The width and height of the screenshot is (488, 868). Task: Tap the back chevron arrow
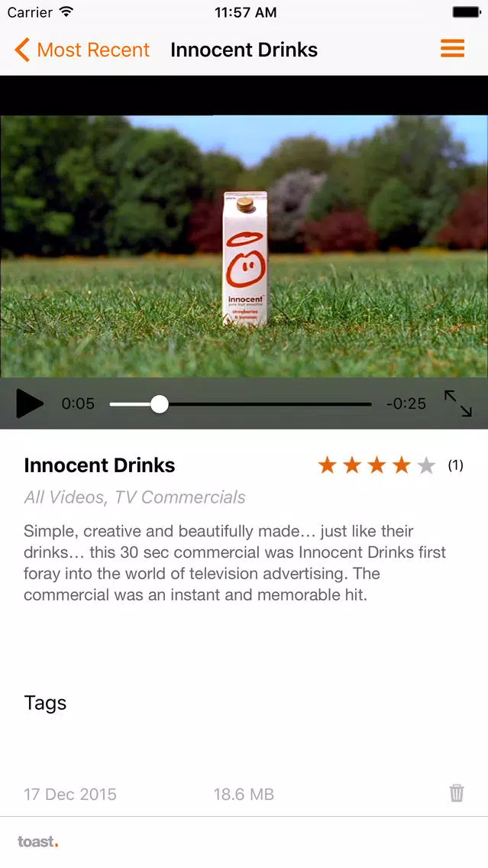click(x=22, y=50)
